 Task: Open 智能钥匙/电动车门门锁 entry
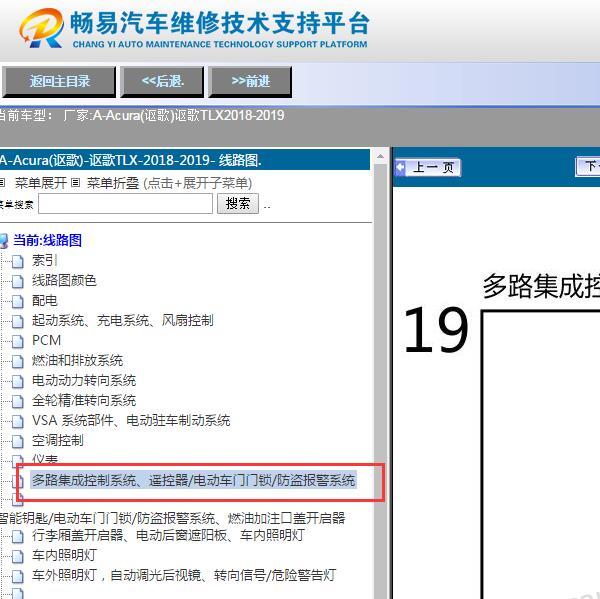point(172,518)
